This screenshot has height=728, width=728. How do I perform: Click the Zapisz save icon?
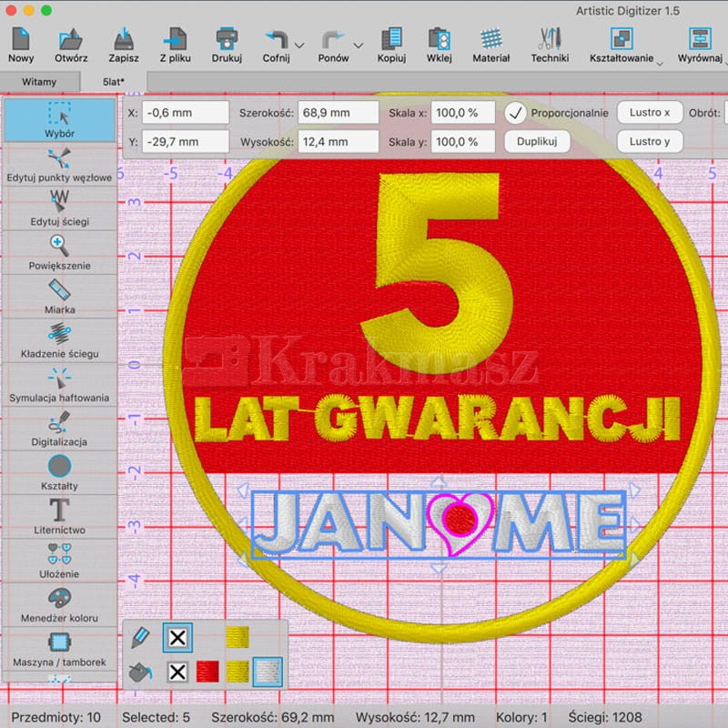pyautogui.click(x=123, y=45)
